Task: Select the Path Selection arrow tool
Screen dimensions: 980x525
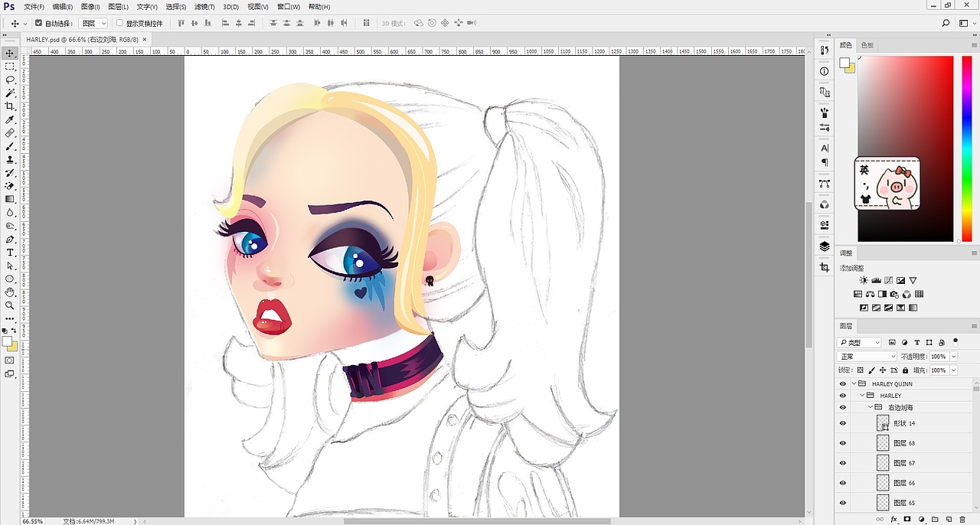Action: pyautogui.click(x=10, y=266)
